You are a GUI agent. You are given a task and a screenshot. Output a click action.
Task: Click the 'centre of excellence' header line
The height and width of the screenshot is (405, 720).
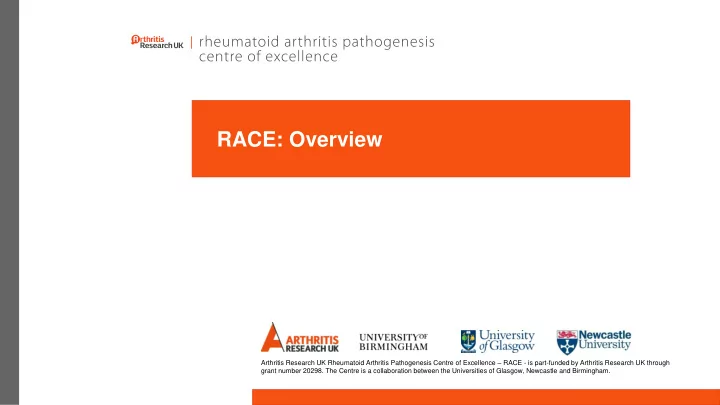pyautogui.click(x=268, y=57)
